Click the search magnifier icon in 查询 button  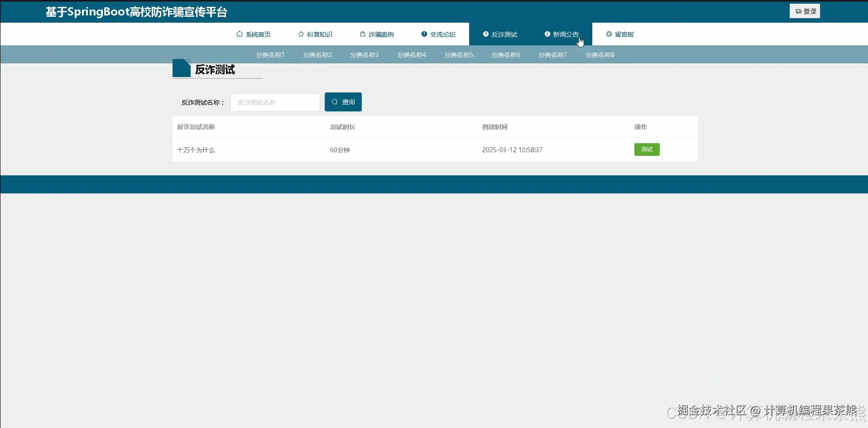click(334, 102)
